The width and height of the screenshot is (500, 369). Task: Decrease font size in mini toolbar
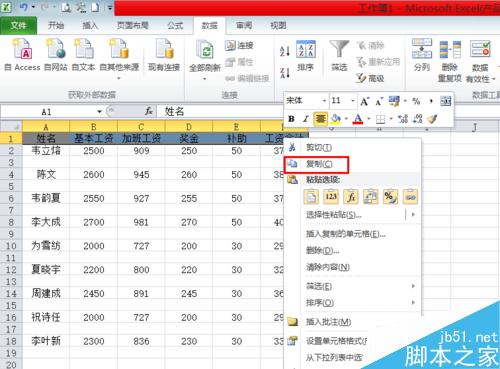click(x=379, y=101)
